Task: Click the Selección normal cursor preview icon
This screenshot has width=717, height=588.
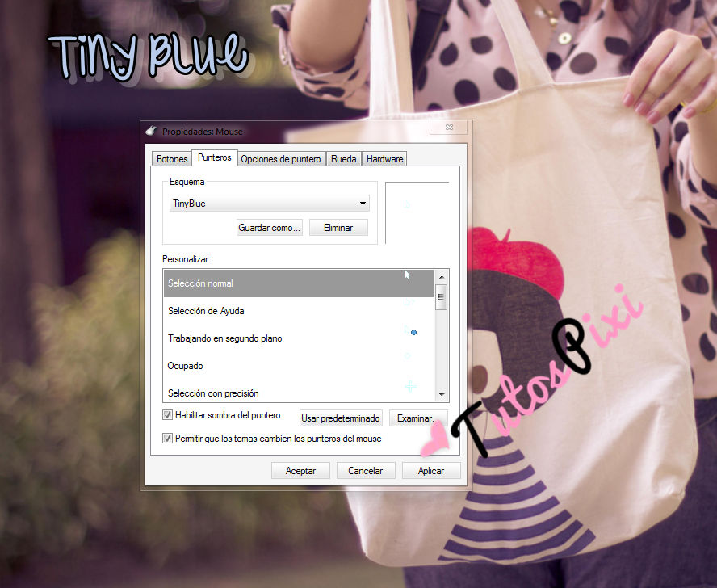Action: click(407, 275)
